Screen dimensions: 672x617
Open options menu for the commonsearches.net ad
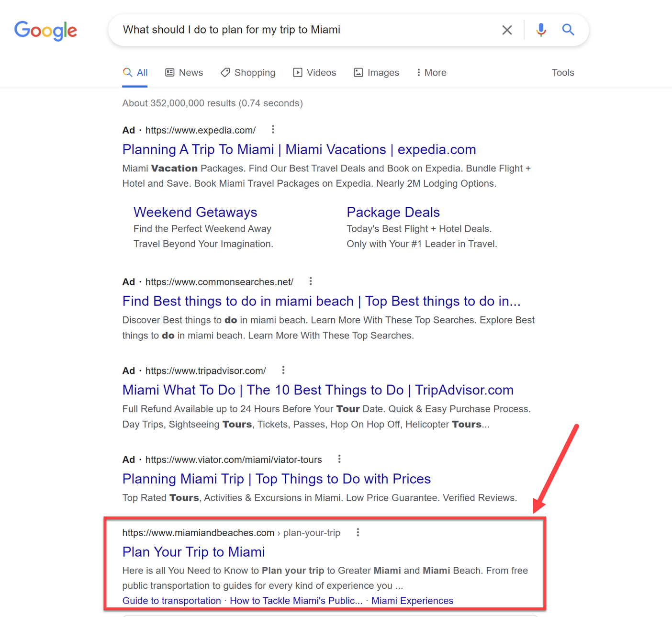click(311, 281)
